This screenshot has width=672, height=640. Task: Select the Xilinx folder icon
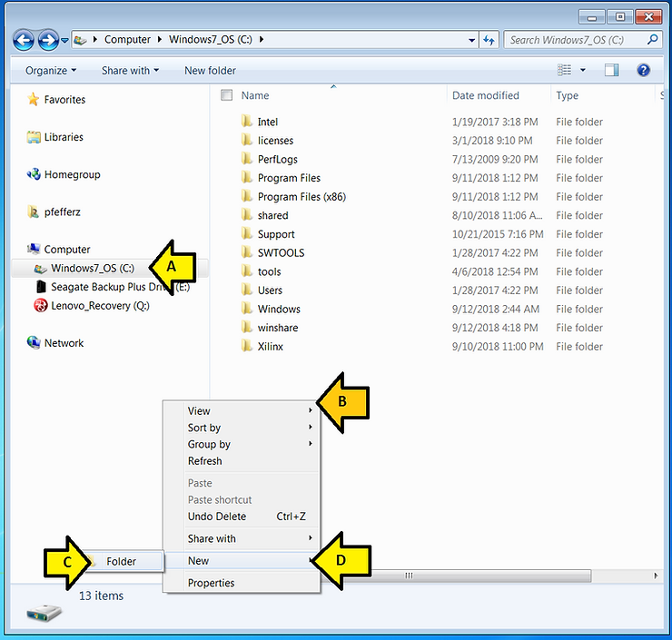point(246,346)
